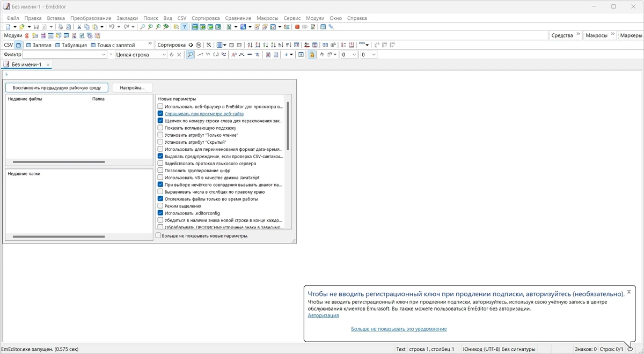Image resolution: width=644 pixels, height=354 pixels.
Task: Click the Undo arrow icon
Action: point(112,26)
